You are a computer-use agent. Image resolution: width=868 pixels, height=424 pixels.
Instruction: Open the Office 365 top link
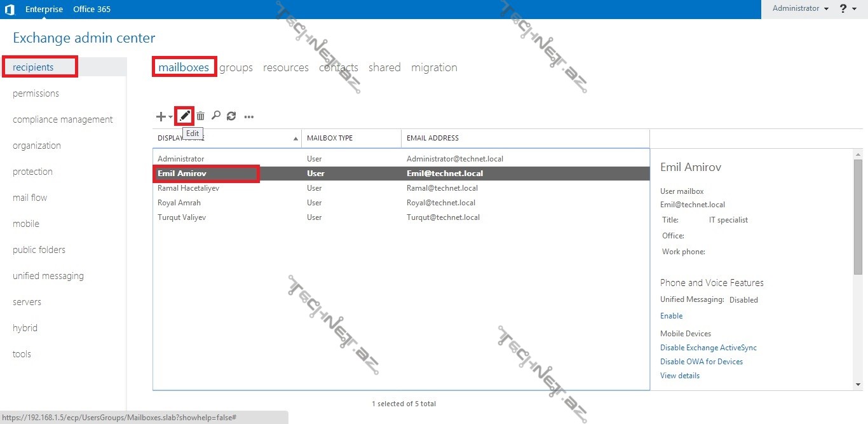coord(92,9)
